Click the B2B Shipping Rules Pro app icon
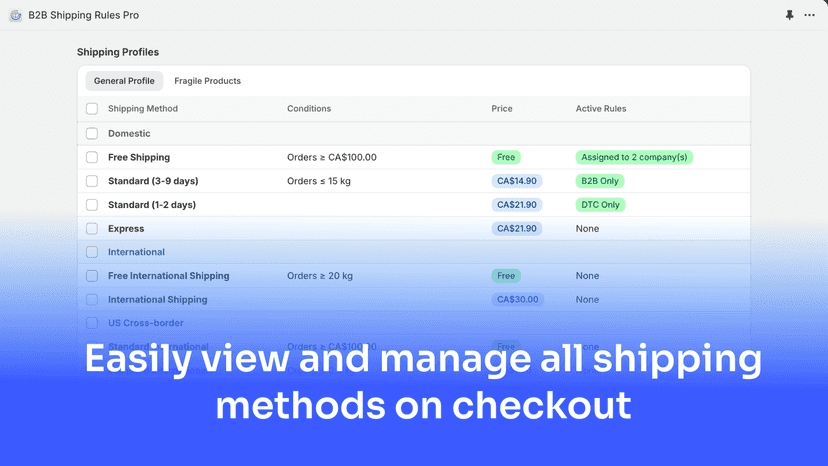 (16, 15)
